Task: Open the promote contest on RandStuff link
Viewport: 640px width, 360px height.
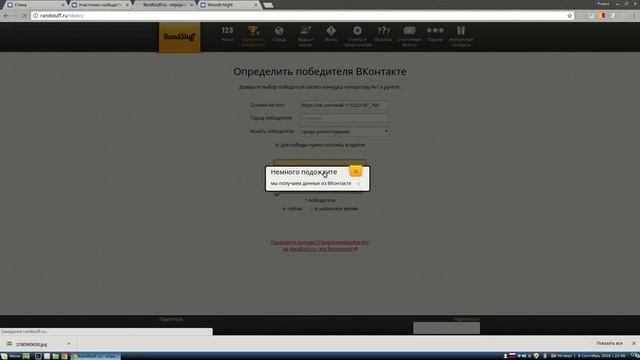Action: [x=320, y=245]
